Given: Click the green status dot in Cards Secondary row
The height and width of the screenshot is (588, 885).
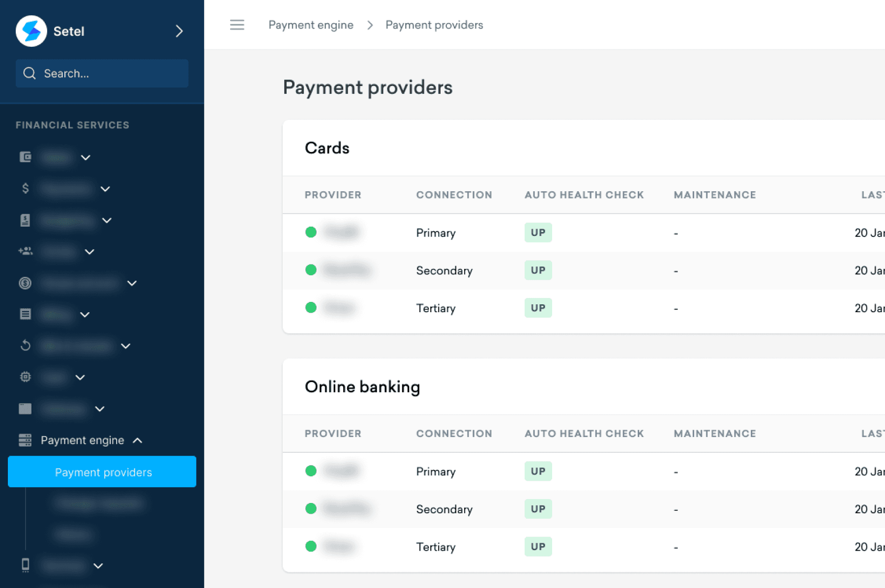Looking at the screenshot, I should point(311,270).
